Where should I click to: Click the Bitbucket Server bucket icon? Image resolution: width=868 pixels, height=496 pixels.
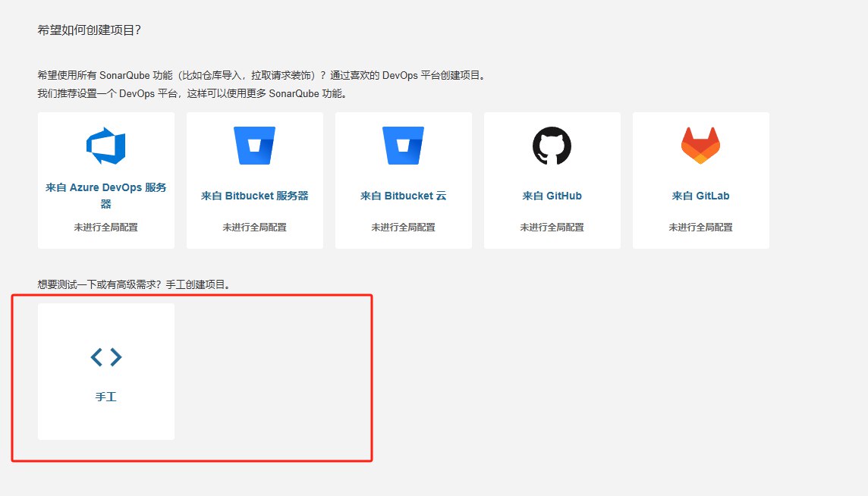(254, 146)
